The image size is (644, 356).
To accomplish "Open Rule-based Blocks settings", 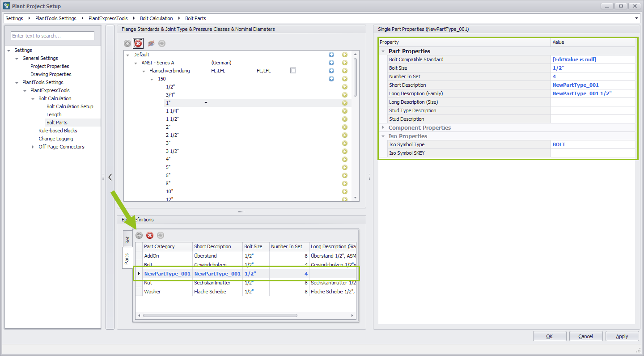I will coord(58,131).
